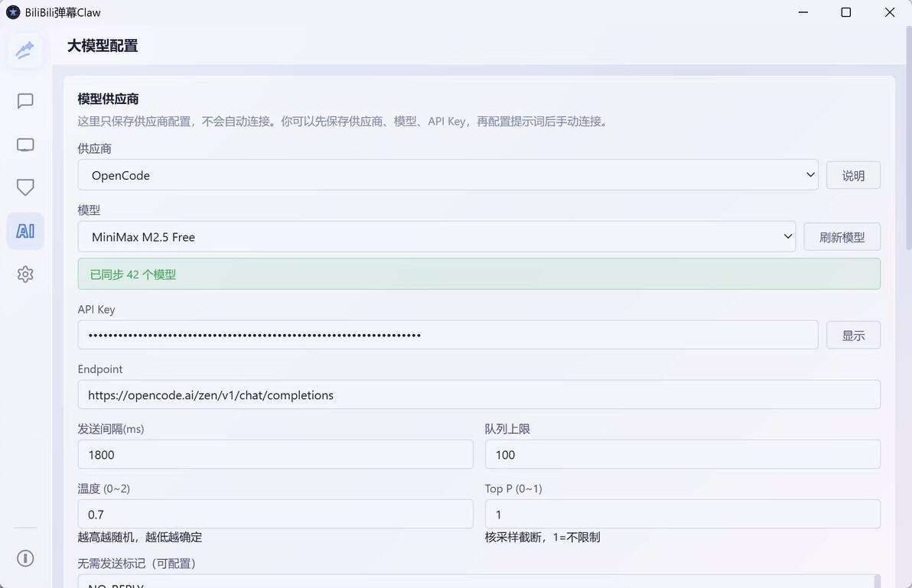
Task: Open the connection icon in sidebar
Action: [x=25, y=50]
